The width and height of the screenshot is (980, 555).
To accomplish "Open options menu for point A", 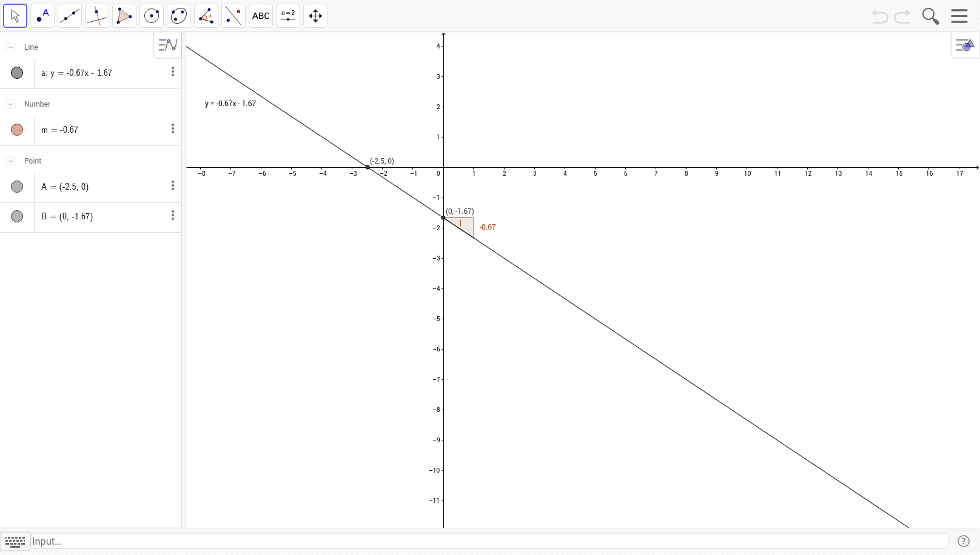I will (173, 186).
